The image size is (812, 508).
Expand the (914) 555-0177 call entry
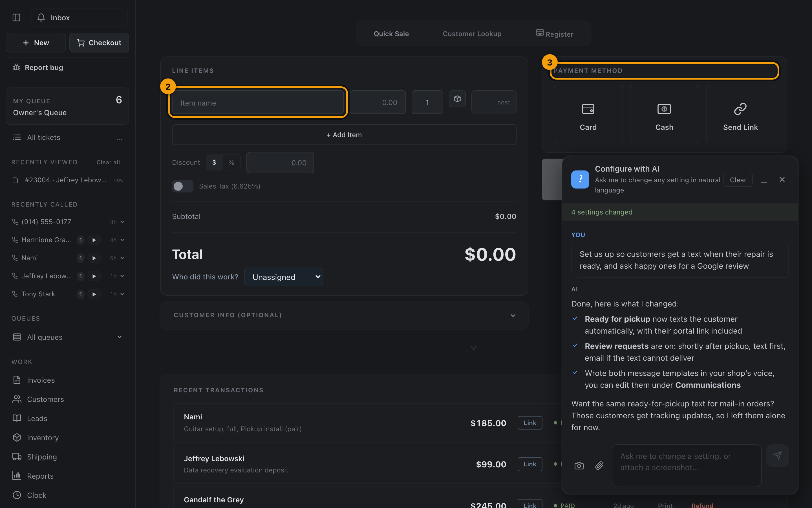pos(122,222)
